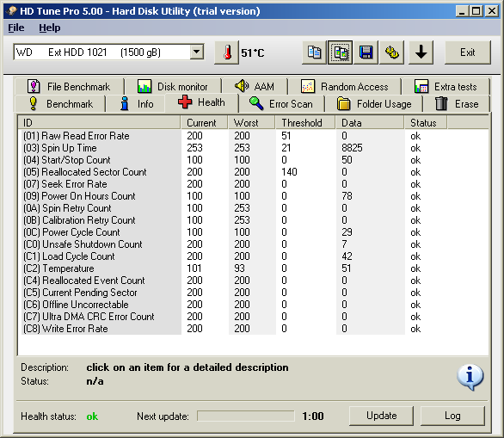Viewport: 504px width, 438px height.
Task: Click the Status column header
Action: (x=426, y=123)
